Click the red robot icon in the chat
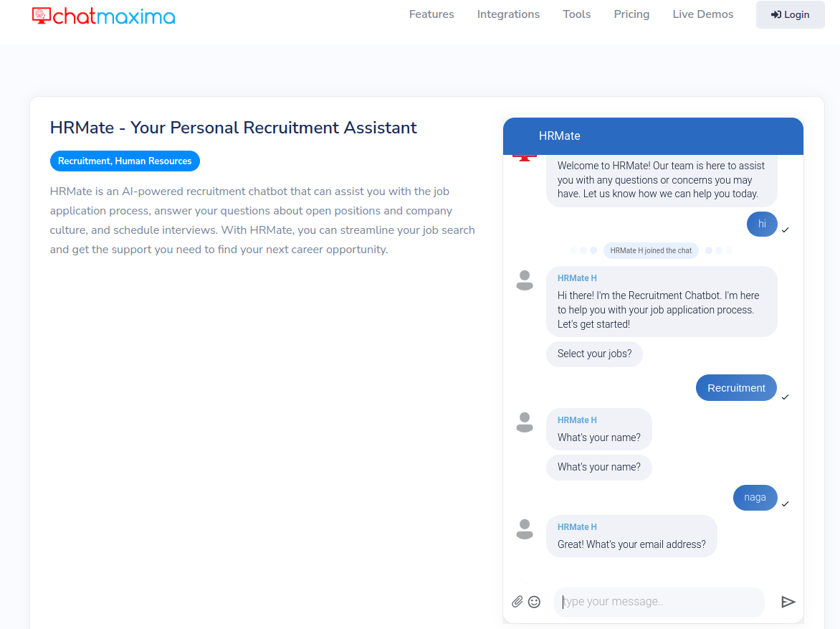This screenshot has height=629, width=840. point(525,154)
